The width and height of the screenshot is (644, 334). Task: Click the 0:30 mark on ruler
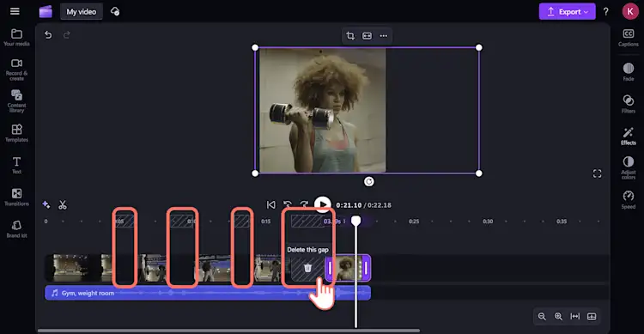tap(488, 222)
